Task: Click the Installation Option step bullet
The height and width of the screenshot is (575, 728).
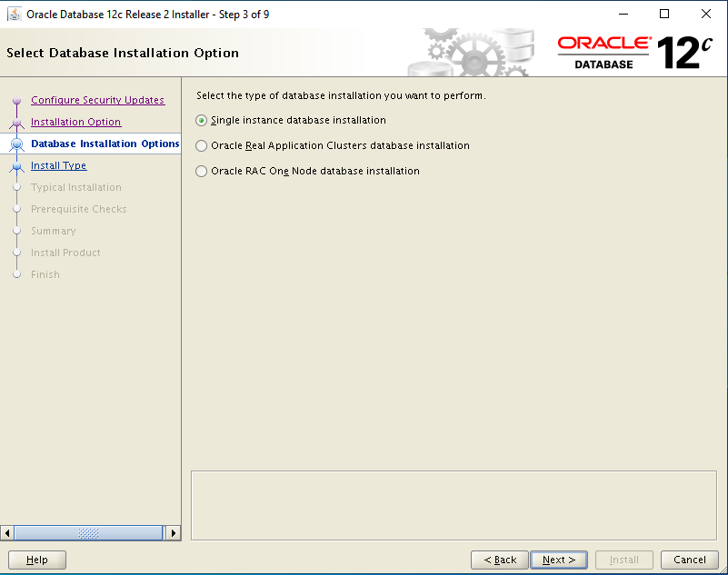Action: tap(17, 123)
